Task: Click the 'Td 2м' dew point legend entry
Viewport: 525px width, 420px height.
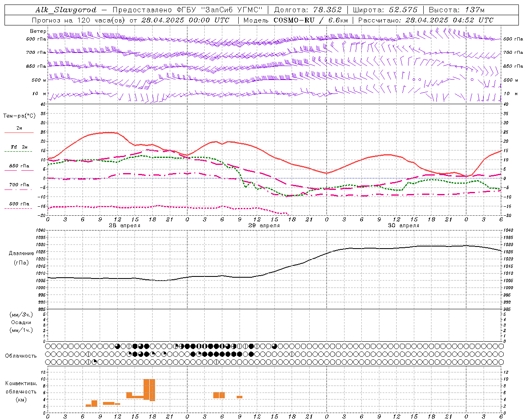Action: [19, 147]
